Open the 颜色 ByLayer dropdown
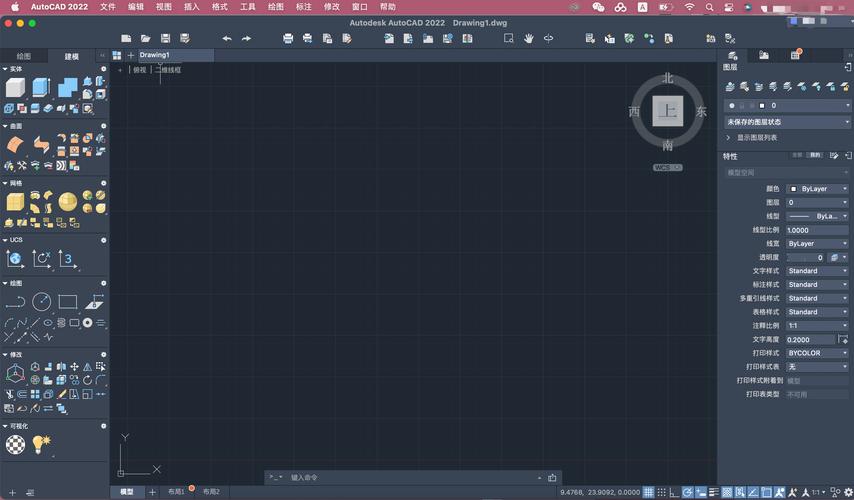Image resolution: width=854 pixels, height=500 pixels. [x=818, y=188]
